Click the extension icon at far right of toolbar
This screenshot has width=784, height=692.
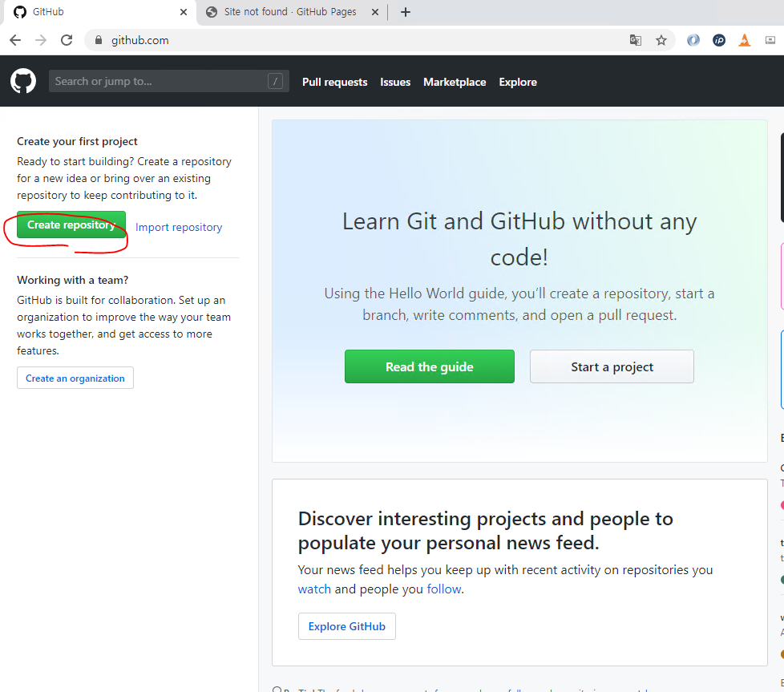tap(770, 40)
